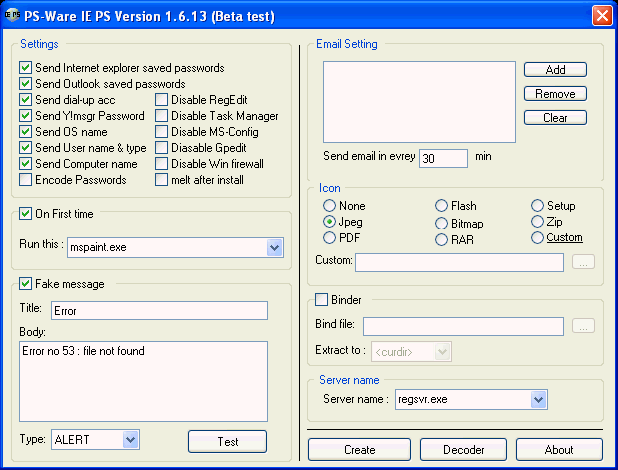Select the PDF icon radio button
The width and height of the screenshot is (618, 470).
329,238
